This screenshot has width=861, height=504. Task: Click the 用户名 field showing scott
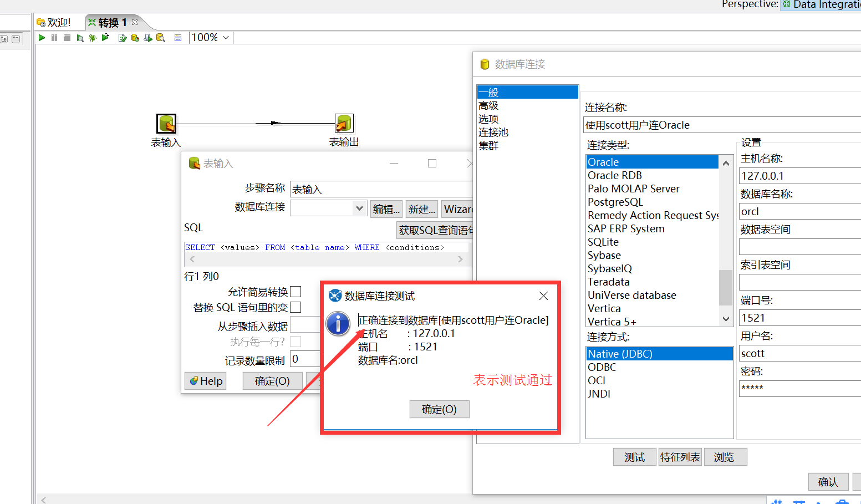(x=800, y=353)
